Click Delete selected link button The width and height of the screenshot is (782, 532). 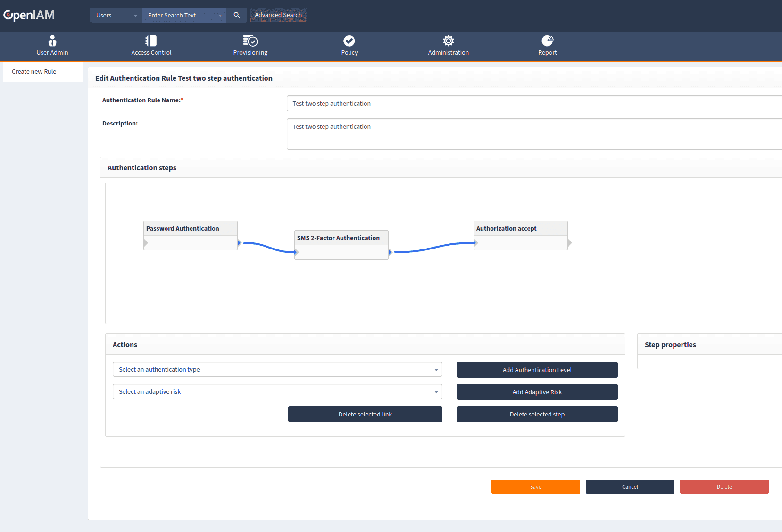pyautogui.click(x=365, y=415)
